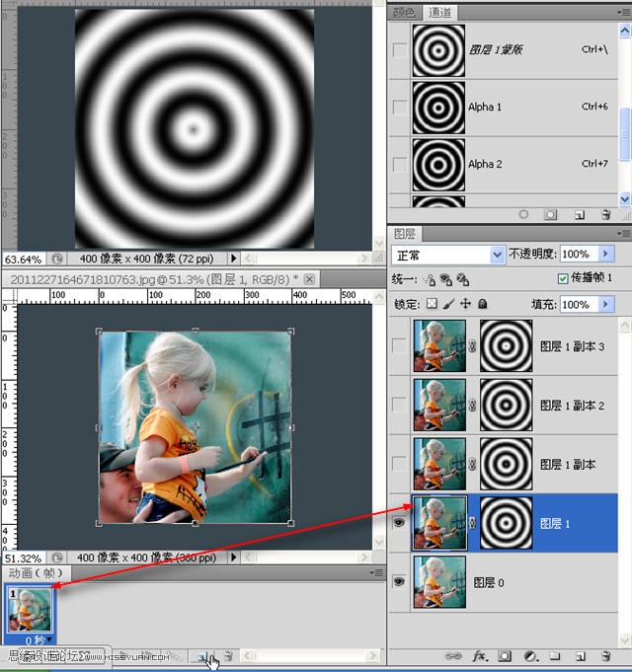Screen dimensions: 632x672
Task: Delete layer with Layers panel trash
Action: [606, 656]
